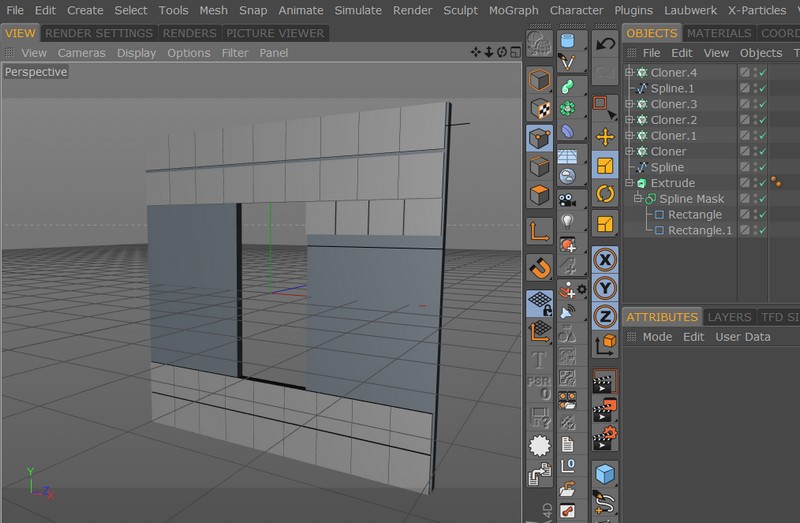The image size is (800, 523).
Task: Click the Snap magnet icon
Action: click(x=539, y=268)
